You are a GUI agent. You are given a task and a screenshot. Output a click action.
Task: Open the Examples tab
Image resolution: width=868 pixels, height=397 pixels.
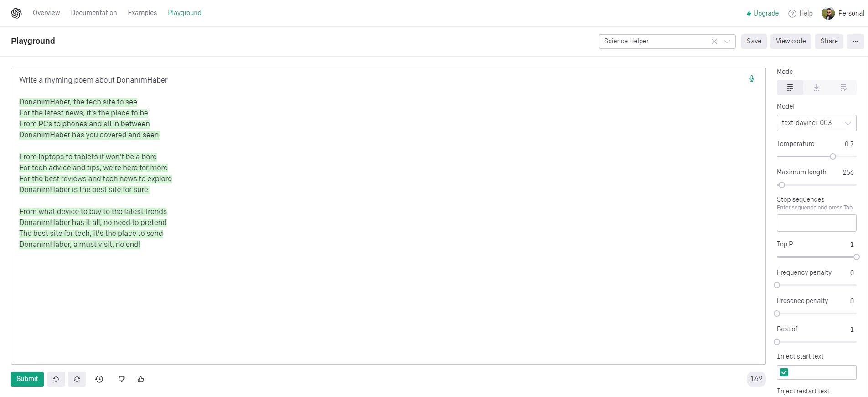[x=142, y=13]
